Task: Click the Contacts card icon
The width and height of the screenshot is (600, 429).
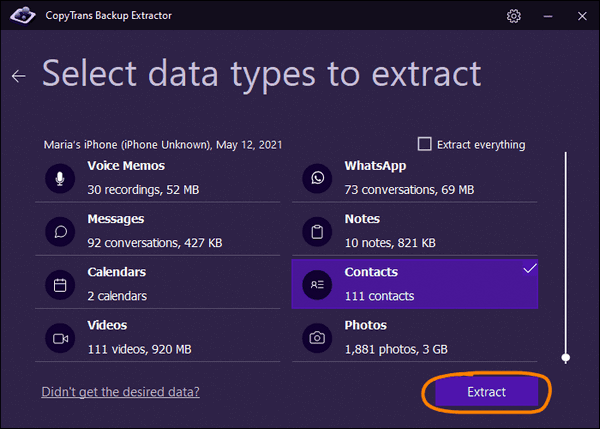Action: tap(317, 285)
